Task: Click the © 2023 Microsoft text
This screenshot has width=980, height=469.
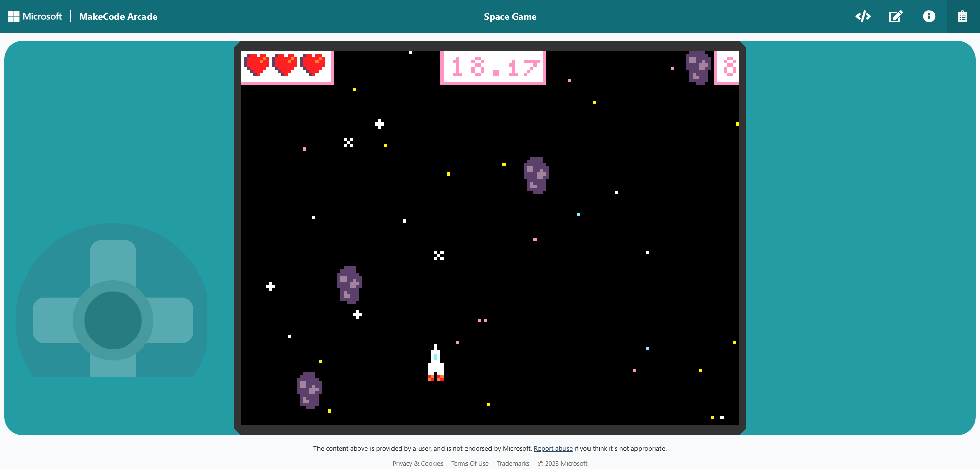Action: [562, 464]
